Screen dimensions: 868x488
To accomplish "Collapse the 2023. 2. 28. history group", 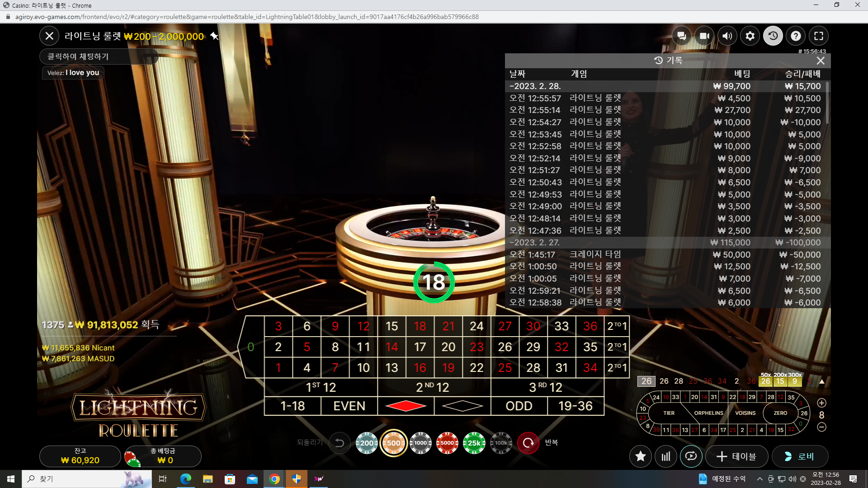I will click(x=665, y=86).
